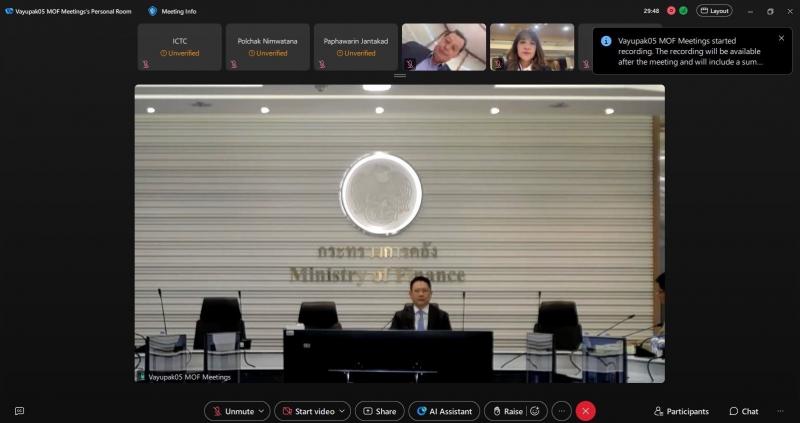
Task: Open the emoji reactions icon
Action: click(x=535, y=411)
